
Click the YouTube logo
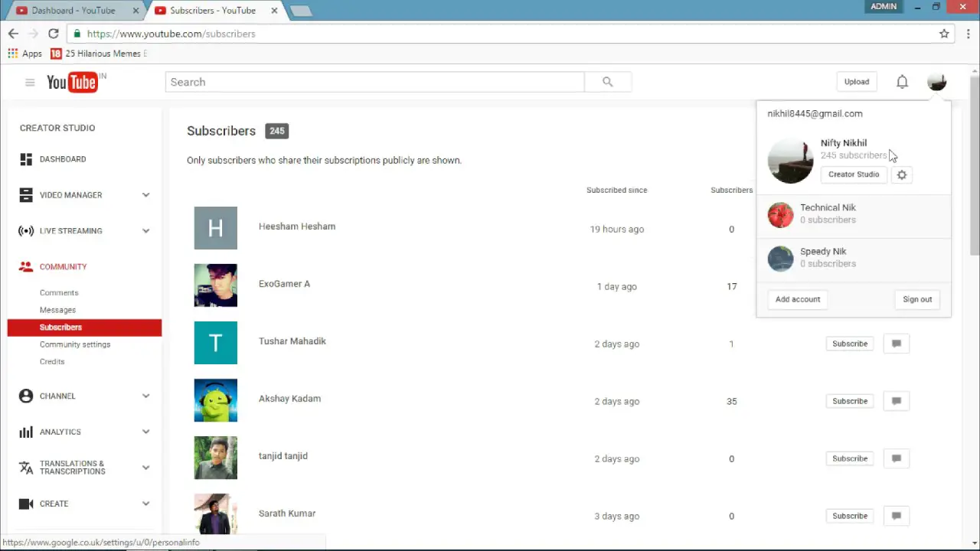73,82
